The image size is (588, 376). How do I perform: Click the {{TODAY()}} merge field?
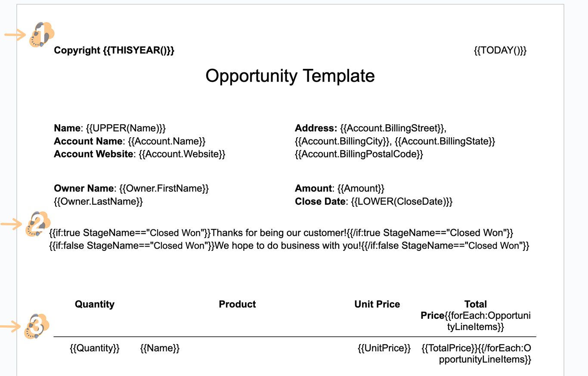pos(500,50)
